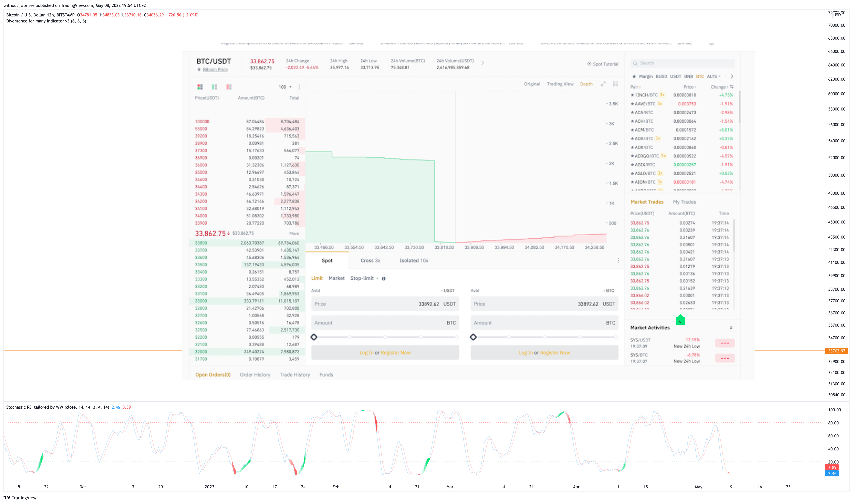853x504 pixels.
Task: Sort pair list by Change column
Action: (x=719, y=87)
